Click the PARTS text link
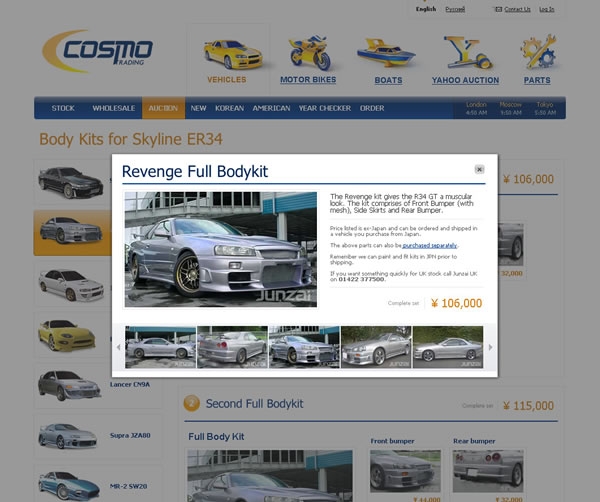The image size is (600, 502). [537, 80]
